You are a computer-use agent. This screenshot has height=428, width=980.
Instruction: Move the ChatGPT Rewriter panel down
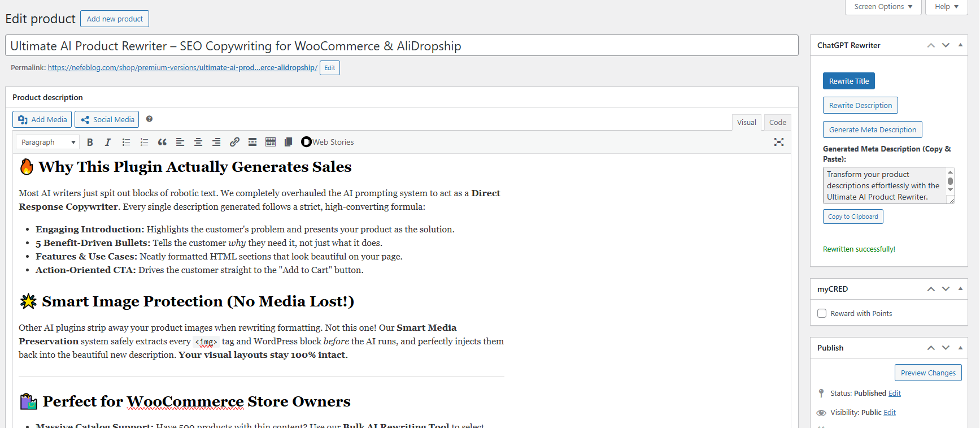(946, 45)
